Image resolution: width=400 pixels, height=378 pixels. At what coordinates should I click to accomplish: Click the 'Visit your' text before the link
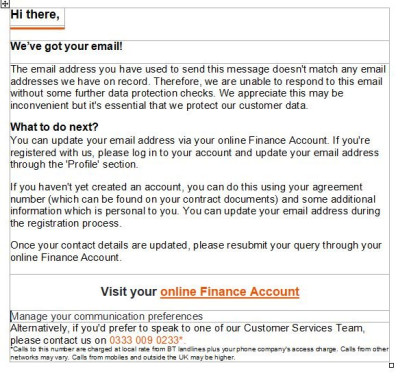coord(129,292)
